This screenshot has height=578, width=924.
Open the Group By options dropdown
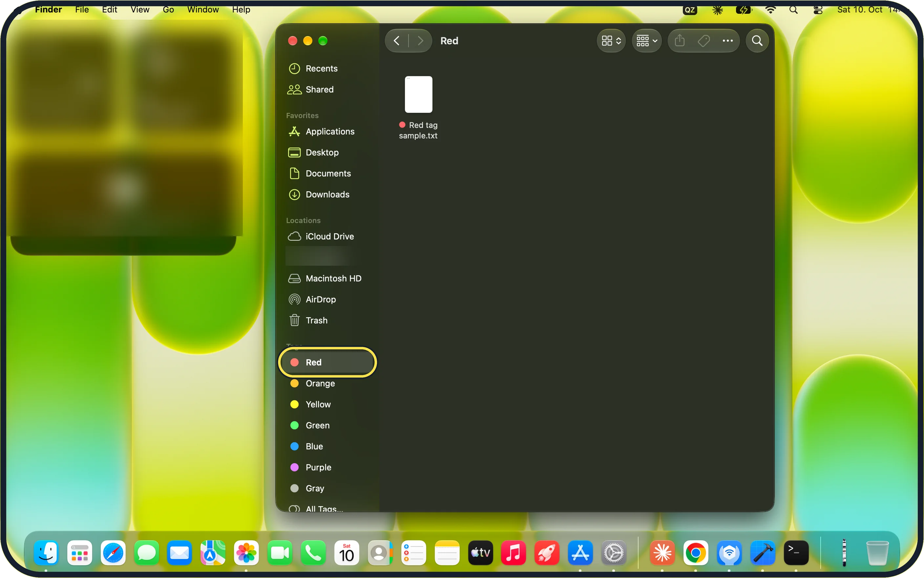(646, 41)
